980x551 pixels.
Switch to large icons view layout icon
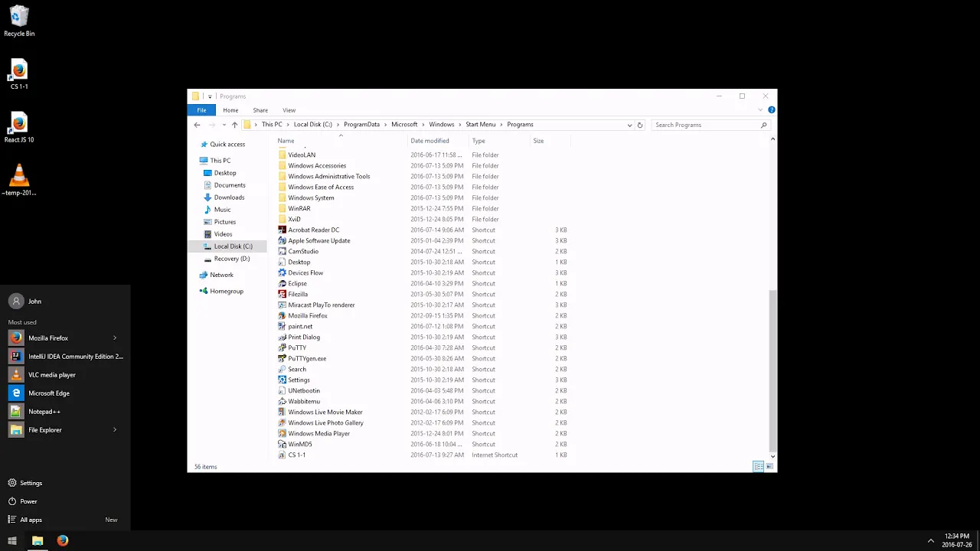tap(769, 467)
